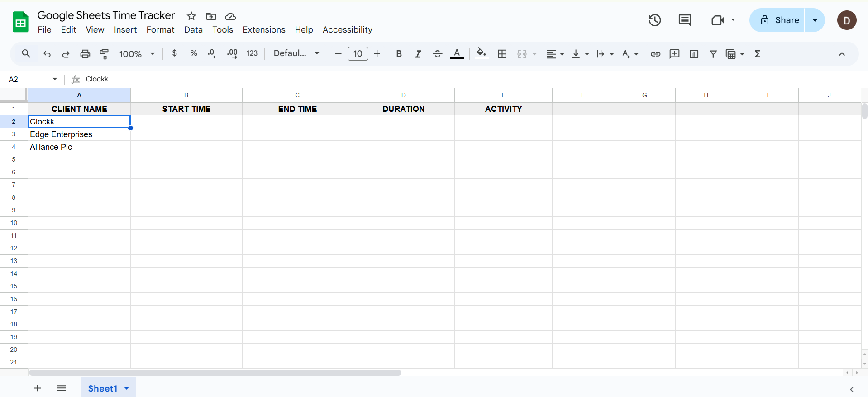Screen dimensions: 868x397
Task: Open the Insert menu
Action: pos(125,29)
